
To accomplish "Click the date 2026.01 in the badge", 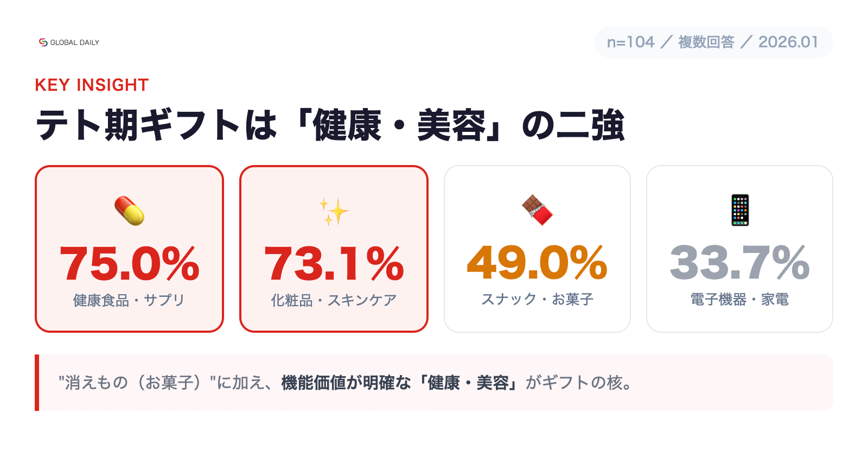I will tap(788, 42).
